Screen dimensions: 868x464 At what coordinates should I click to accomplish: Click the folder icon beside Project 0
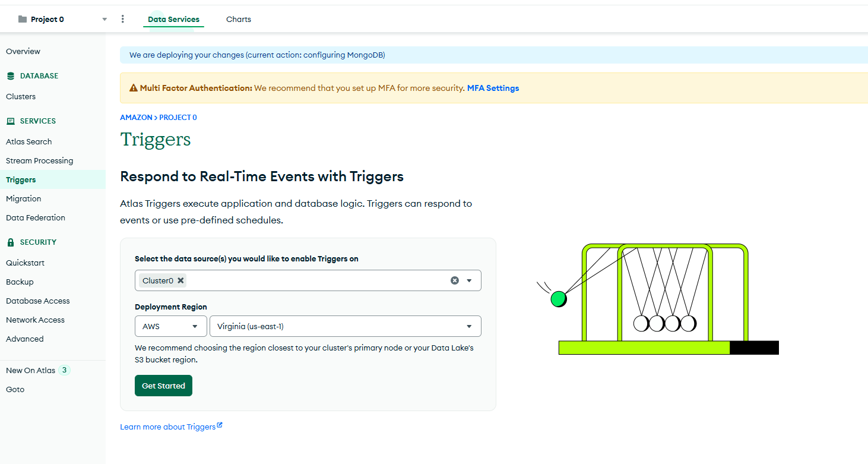[x=22, y=18]
